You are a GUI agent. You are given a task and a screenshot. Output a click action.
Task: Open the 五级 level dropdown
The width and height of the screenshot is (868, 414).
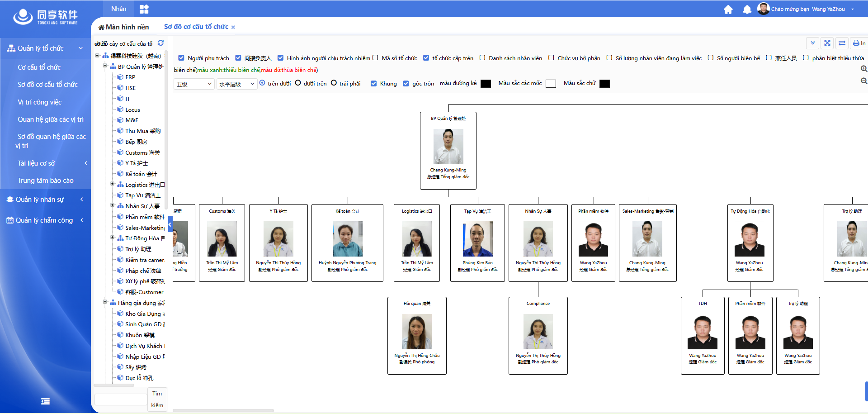(194, 84)
